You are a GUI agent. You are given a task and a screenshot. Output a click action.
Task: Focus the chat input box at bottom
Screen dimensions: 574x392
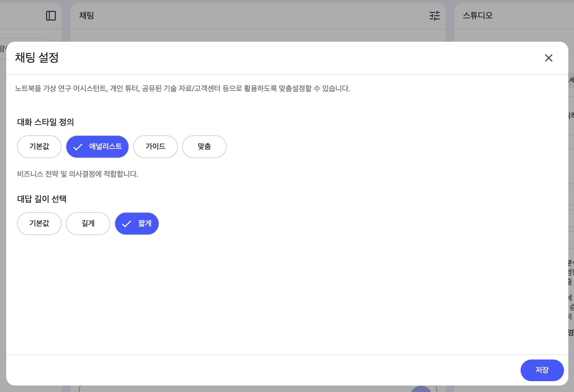pyautogui.click(x=244, y=389)
